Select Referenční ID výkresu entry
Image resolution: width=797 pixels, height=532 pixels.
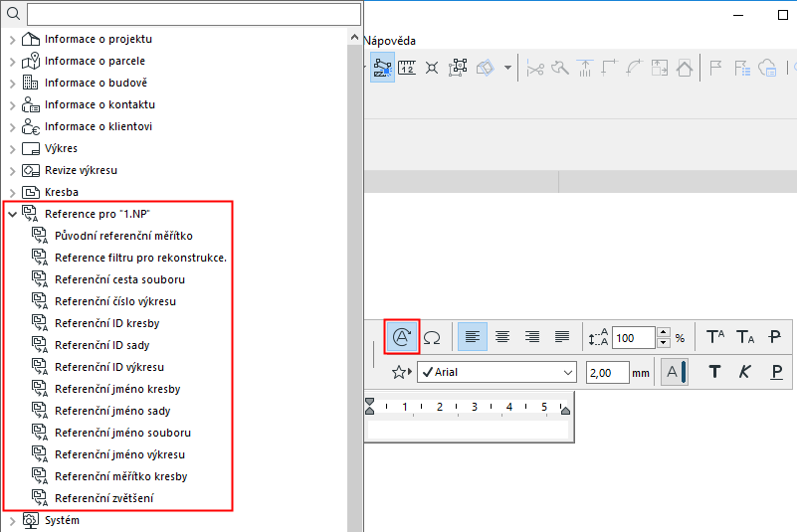click(109, 367)
